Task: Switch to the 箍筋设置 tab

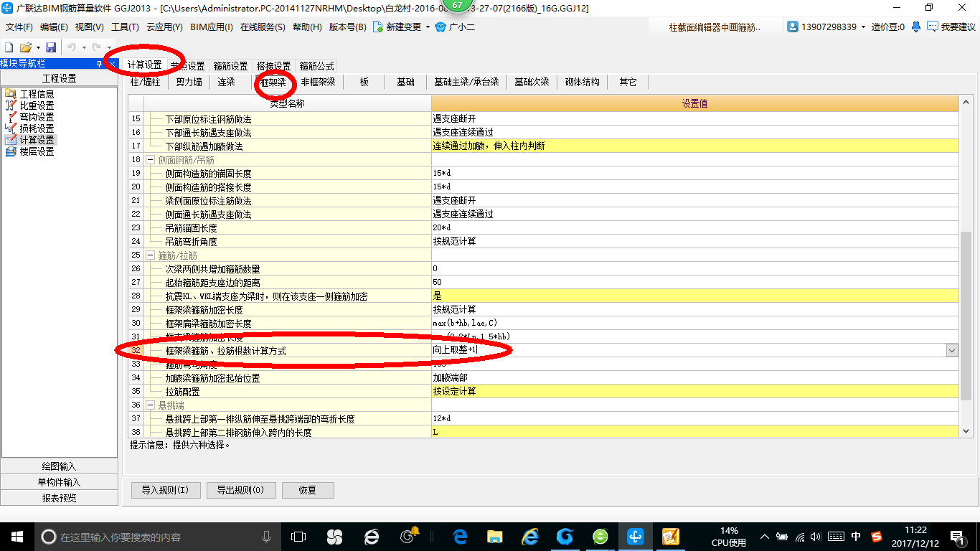Action: [x=231, y=66]
